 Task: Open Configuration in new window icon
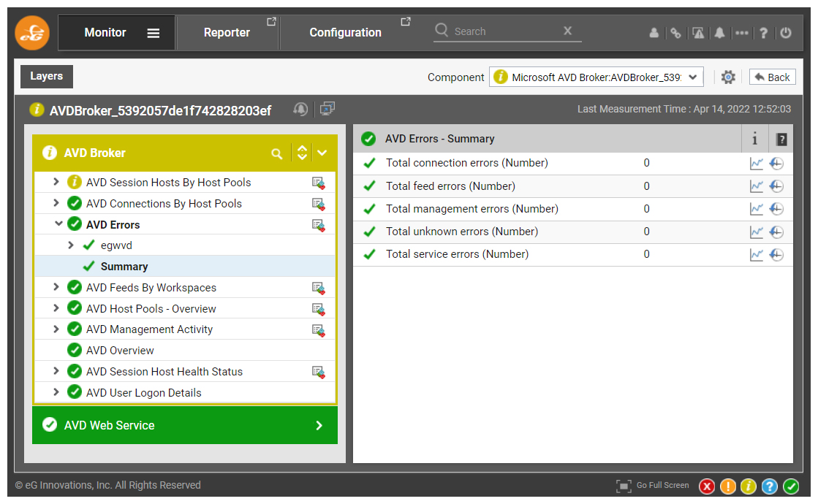pos(406,21)
